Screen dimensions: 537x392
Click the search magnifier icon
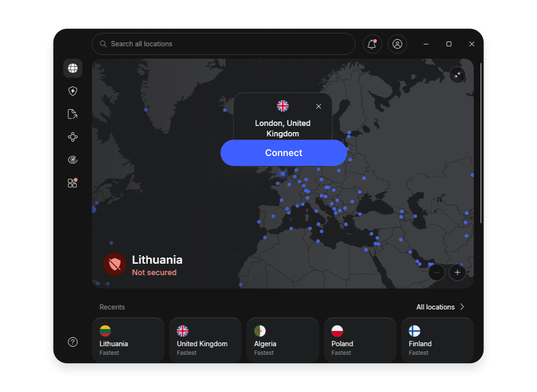click(103, 44)
